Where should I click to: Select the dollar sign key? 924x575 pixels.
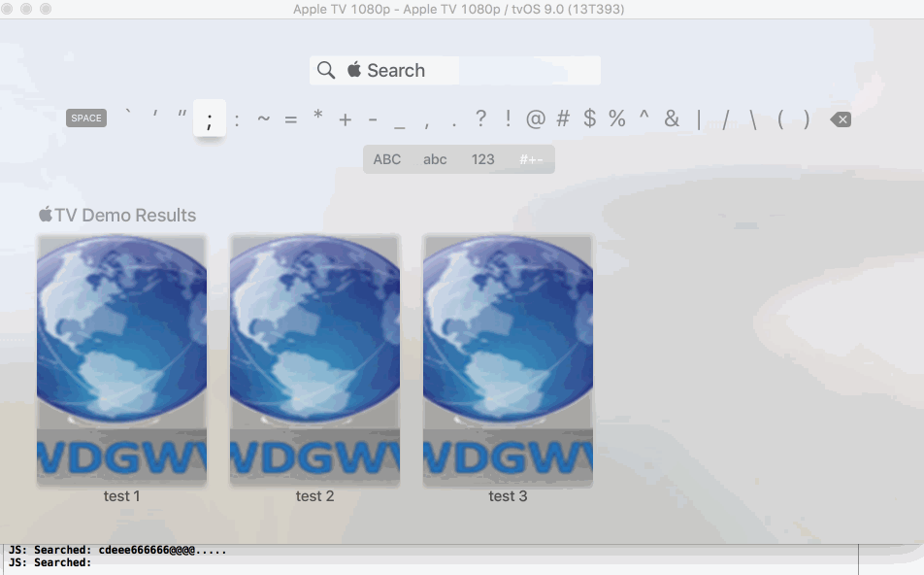point(588,118)
